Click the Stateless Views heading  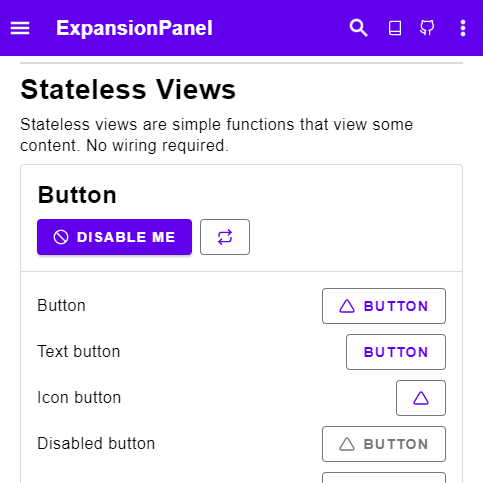click(128, 90)
